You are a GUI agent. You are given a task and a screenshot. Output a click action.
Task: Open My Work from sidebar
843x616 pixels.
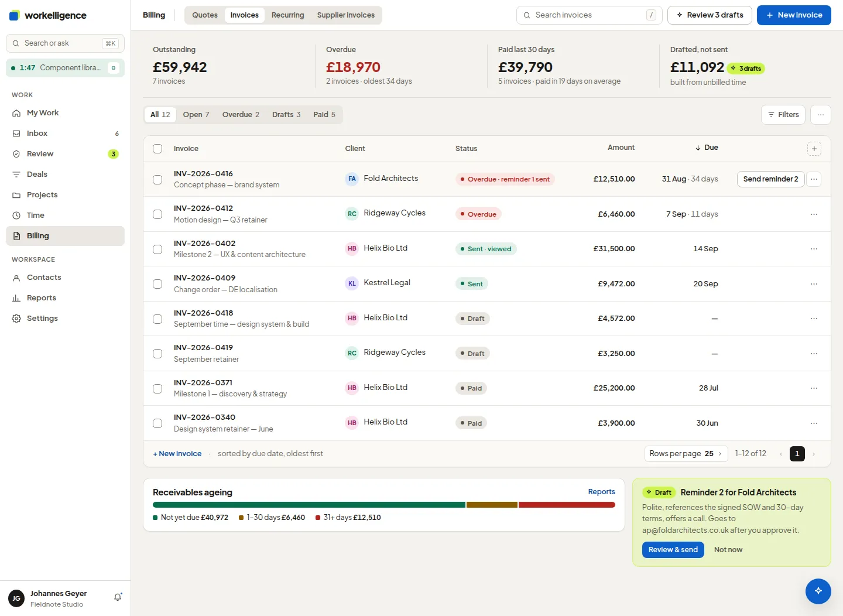[65, 113]
